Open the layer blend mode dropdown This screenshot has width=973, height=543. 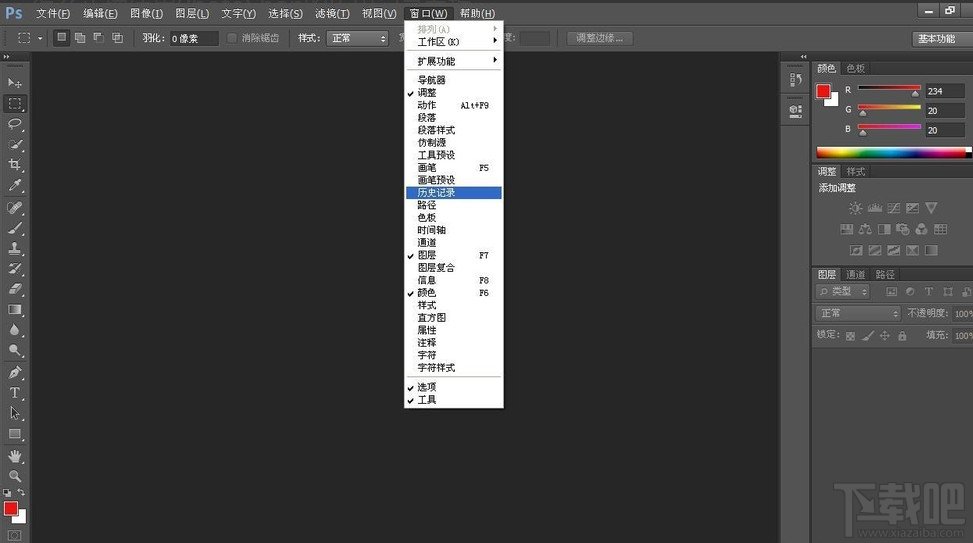[x=858, y=313]
